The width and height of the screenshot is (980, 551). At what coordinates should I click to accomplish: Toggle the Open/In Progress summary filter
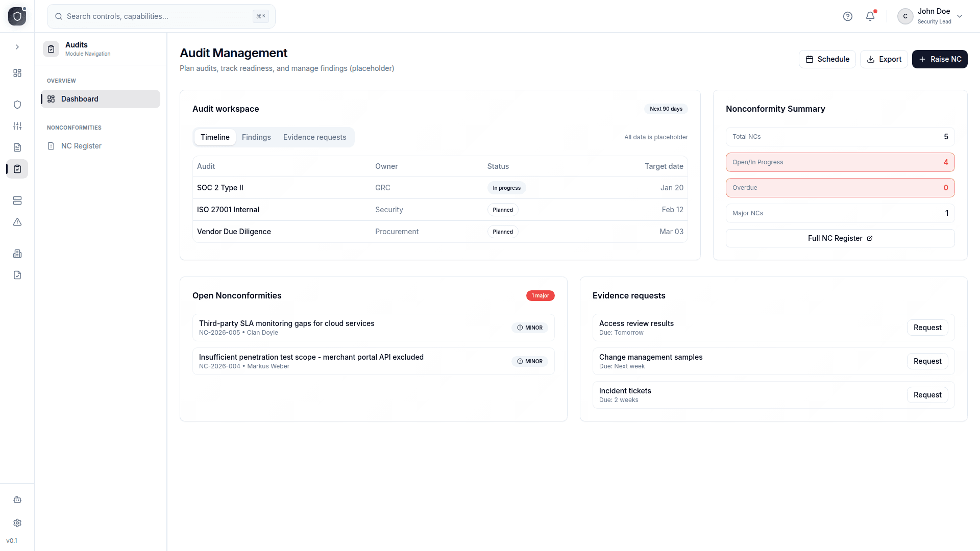840,162
